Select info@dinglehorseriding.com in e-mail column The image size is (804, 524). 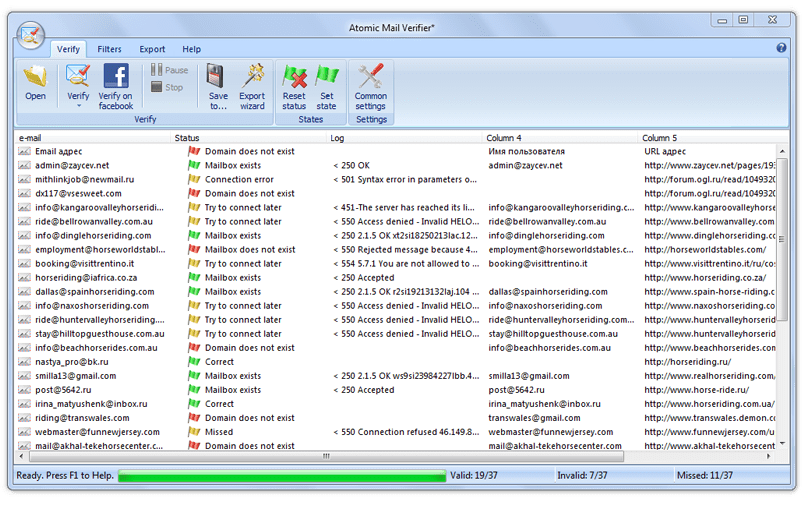(93, 236)
